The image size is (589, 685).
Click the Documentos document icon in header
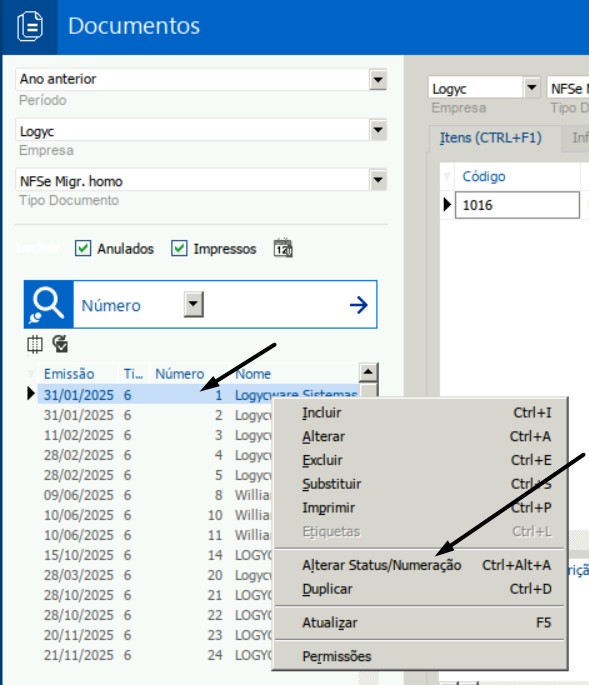pyautogui.click(x=30, y=26)
